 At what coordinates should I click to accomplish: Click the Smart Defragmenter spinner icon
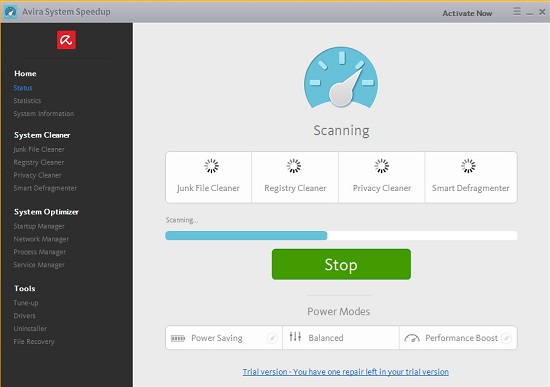coord(468,166)
